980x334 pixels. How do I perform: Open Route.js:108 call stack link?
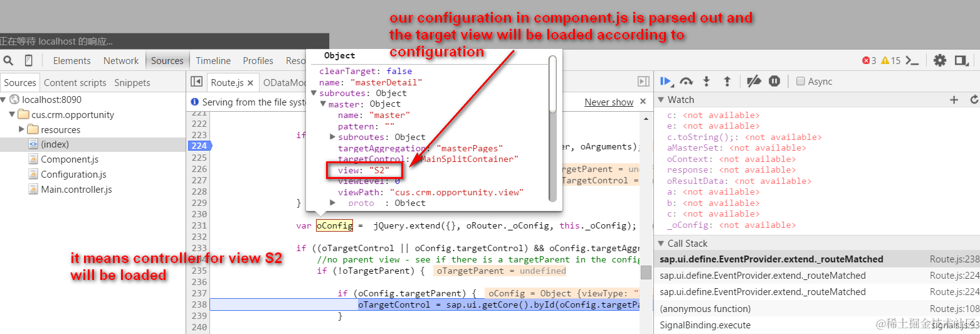click(954, 308)
